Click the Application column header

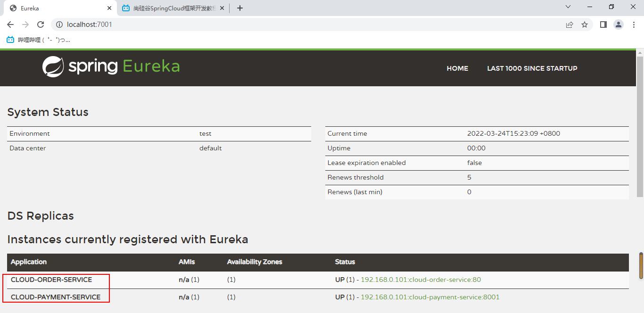coord(29,262)
